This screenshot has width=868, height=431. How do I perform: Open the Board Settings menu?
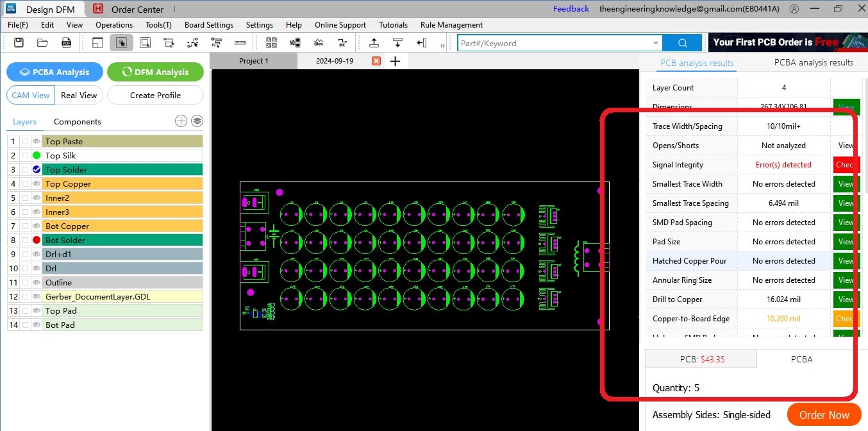(209, 24)
